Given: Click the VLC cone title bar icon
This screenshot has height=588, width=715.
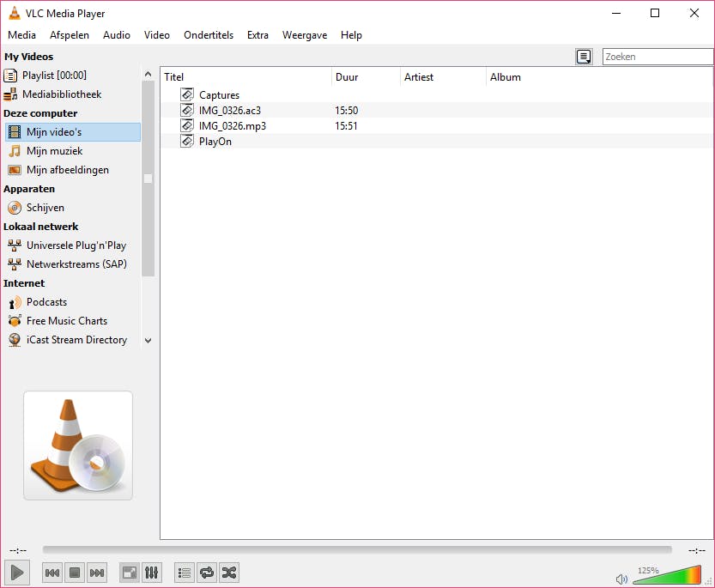Looking at the screenshot, I should 15,13.
